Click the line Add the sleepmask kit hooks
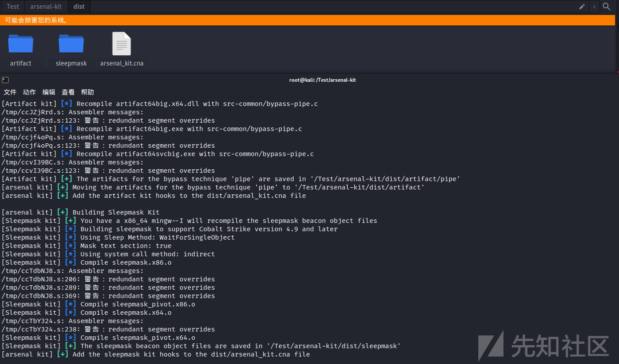619x364 pixels. [156, 354]
